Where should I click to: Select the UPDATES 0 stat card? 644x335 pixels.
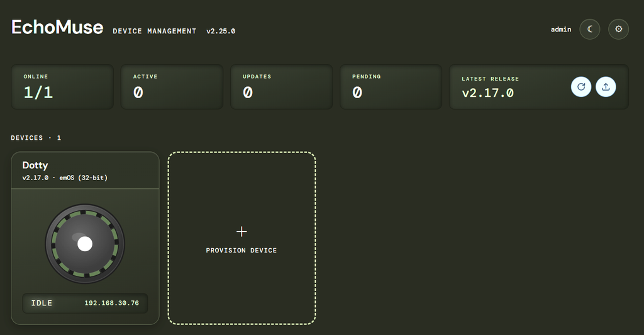click(281, 87)
